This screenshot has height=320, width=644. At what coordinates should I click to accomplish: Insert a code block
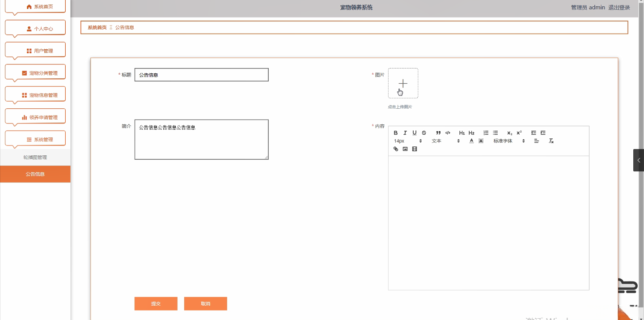(x=448, y=133)
